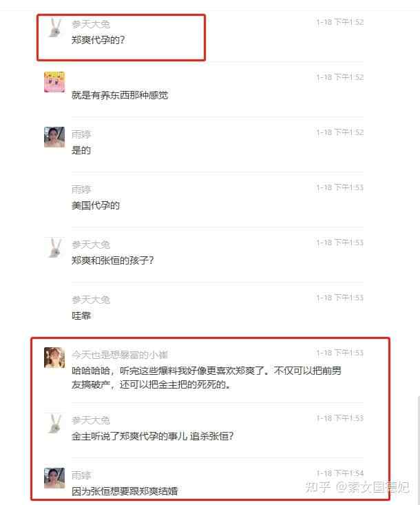This screenshot has width=420, height=505.
Task: Open avatar of 今天也是想暴富的小崔
Action: tap(54, 358)
